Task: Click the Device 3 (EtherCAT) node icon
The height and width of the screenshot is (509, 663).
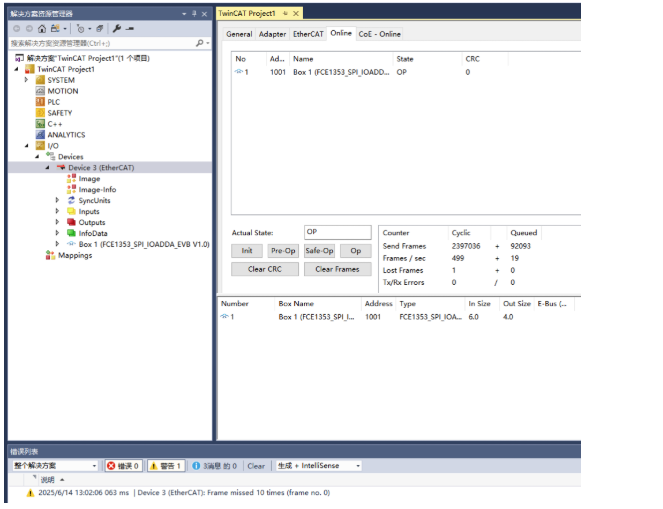Action: (61, 167)
